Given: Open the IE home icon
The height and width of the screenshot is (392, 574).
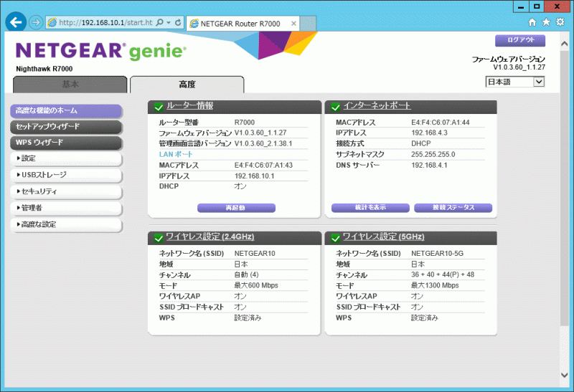Looking at the screenshot, I should pyautogui.click(x=532, y=22).
